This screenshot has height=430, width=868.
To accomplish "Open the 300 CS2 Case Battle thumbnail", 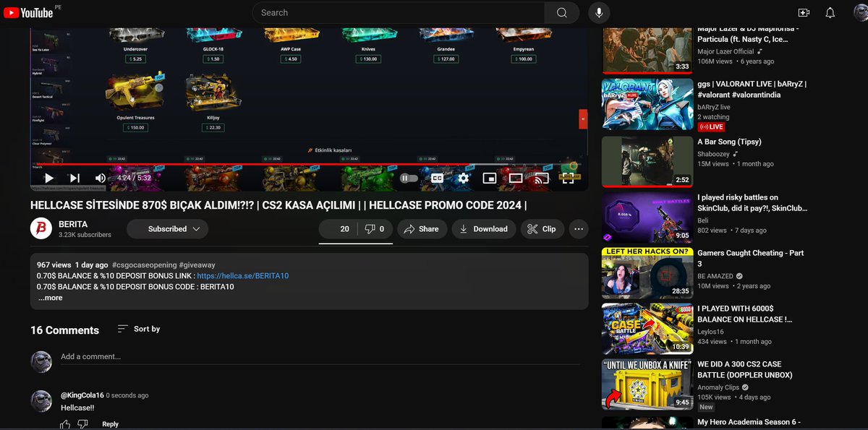I will [x=647, y=384].
